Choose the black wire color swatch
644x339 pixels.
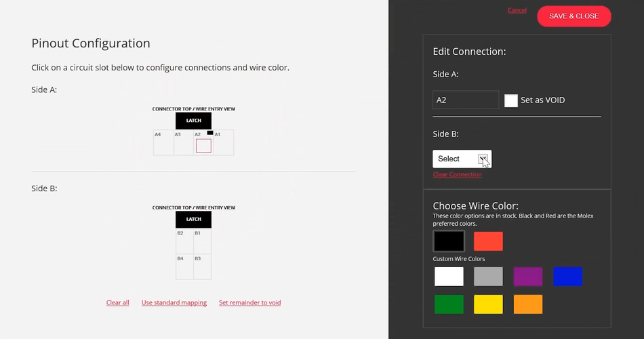(x=449, y=241)
